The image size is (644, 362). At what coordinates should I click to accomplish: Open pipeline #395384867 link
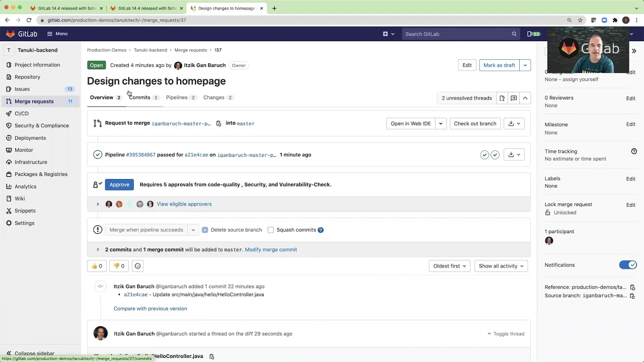pos(140,155)
